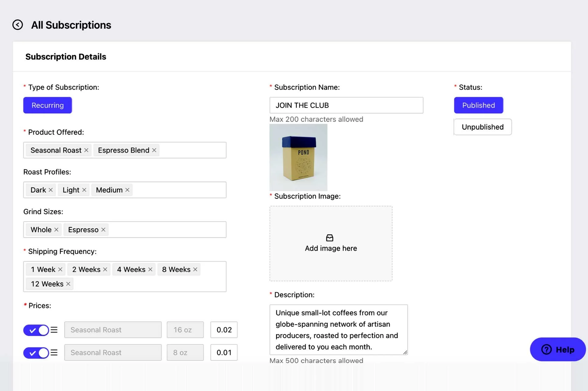Remove the Medium roast profile tag
The image size is (588, 391).
tap(127, 190)
